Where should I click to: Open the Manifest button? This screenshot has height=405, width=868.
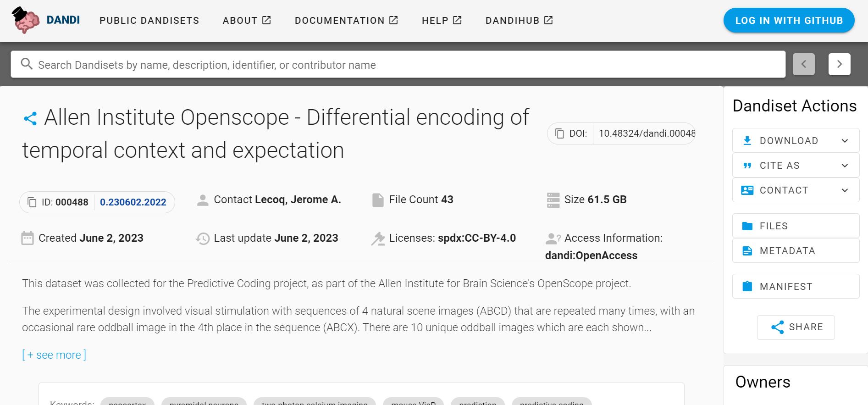(x=796, y=286)
